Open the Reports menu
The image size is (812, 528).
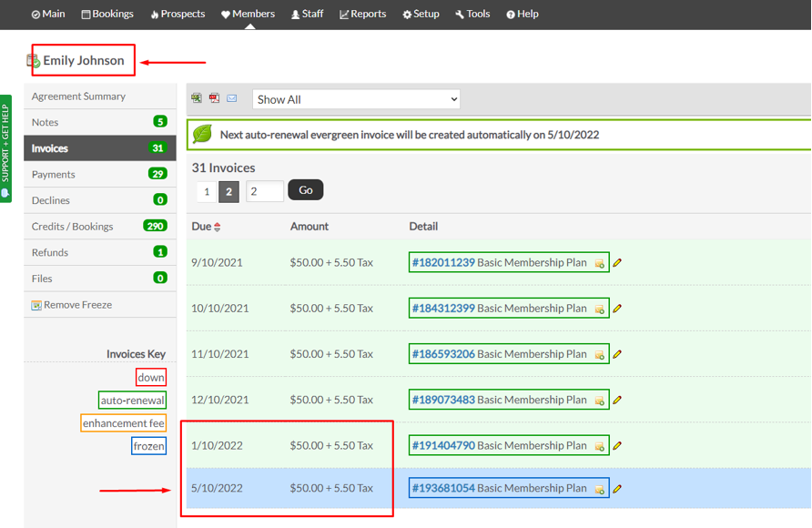[362, 14]
